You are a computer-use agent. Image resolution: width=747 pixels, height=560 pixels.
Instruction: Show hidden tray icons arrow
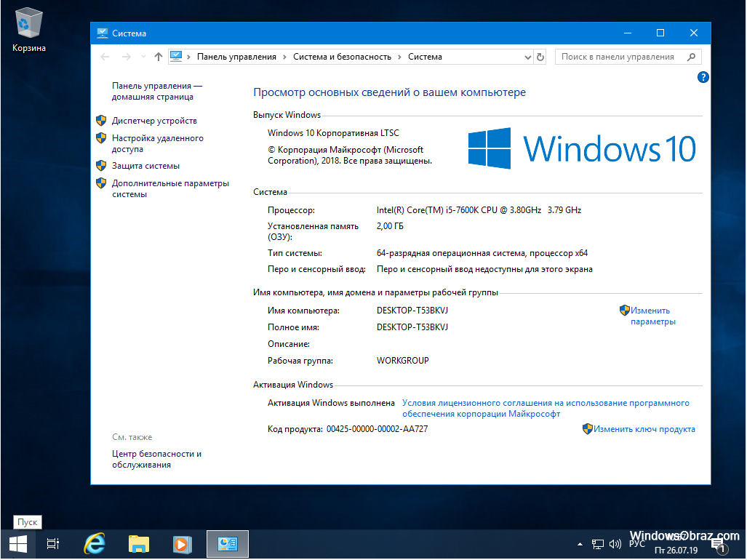pos(580,544)
